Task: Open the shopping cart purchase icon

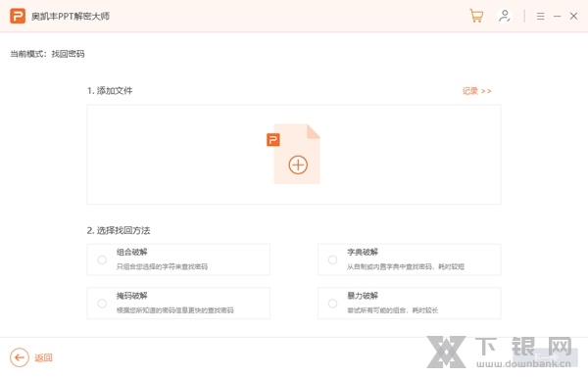Action: click(x=476, y=16)
